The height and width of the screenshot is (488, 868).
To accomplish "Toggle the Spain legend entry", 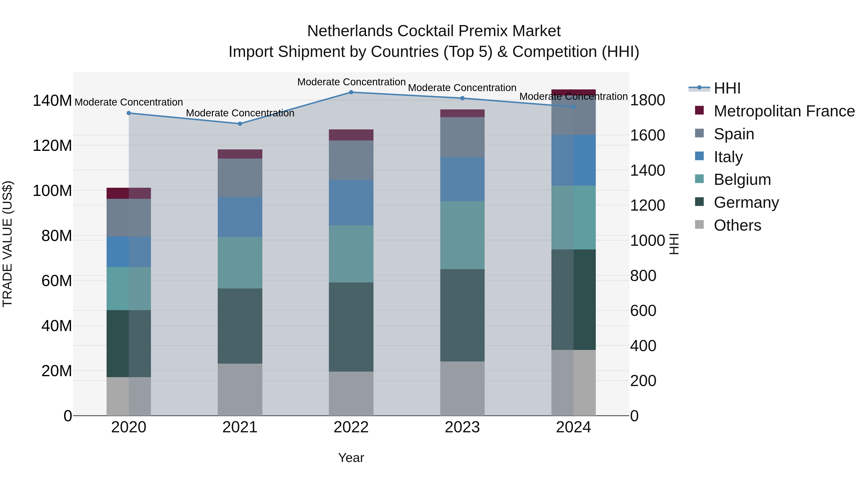I will [x=725, y=134].
